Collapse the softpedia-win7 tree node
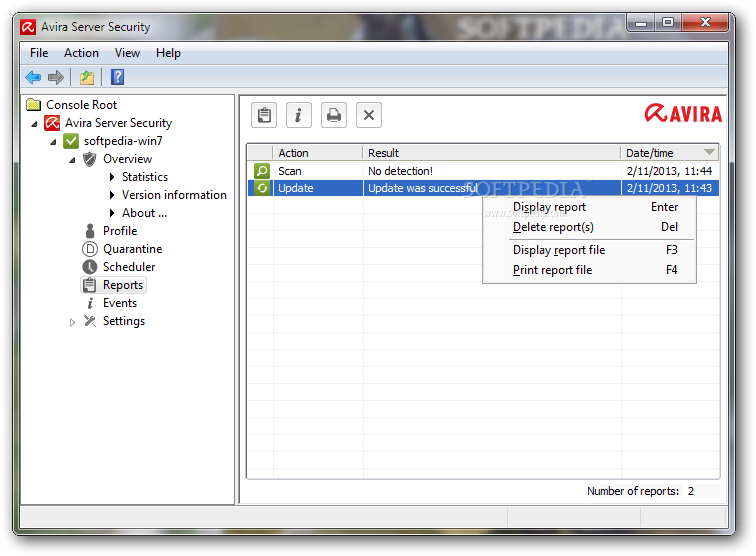Viewport: 756px width, 556px height. click(53, 142)
